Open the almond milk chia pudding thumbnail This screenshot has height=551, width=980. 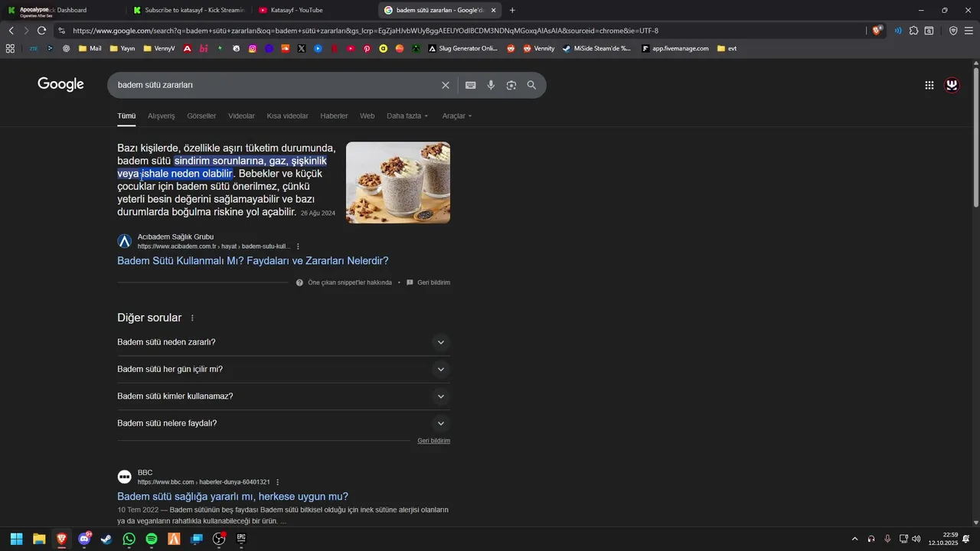(x=398, y=182)
